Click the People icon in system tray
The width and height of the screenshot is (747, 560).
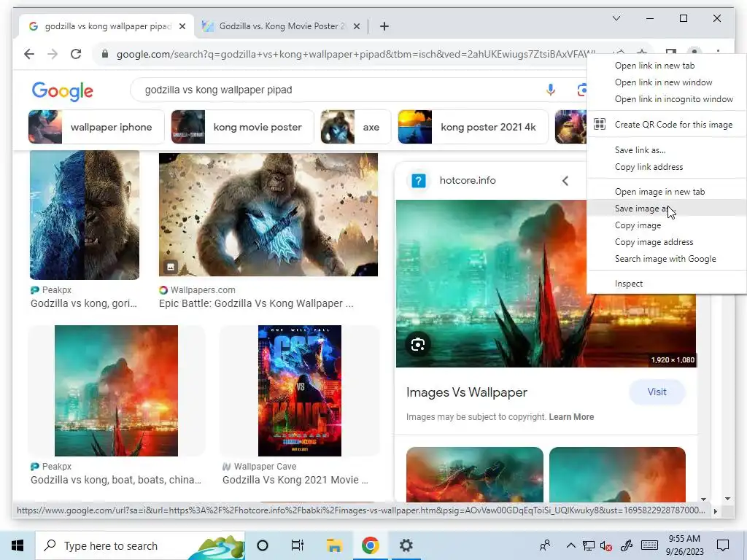(x=545, y=545)
